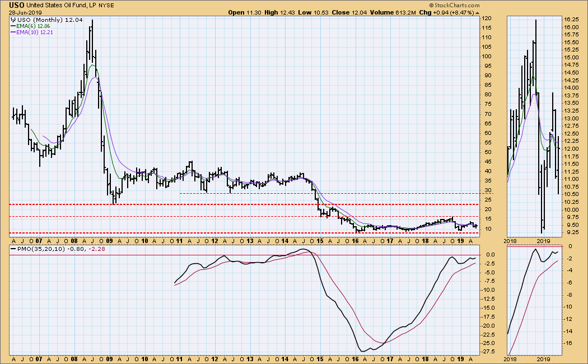Click 2019 below the zoom PMO panel

[x=544, y=359]
